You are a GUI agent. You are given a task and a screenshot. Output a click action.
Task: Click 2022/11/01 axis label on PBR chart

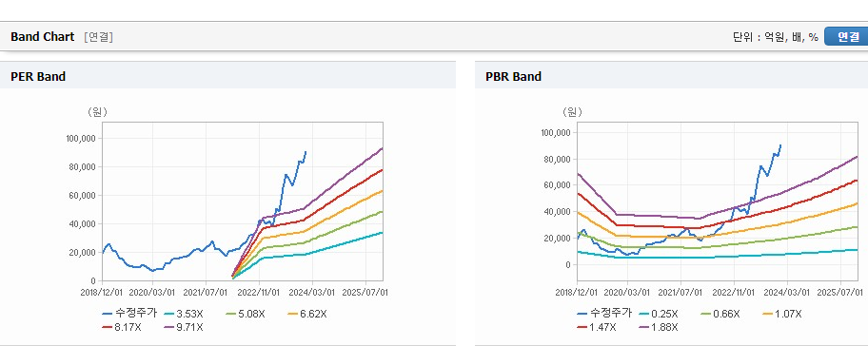point(735,292)
